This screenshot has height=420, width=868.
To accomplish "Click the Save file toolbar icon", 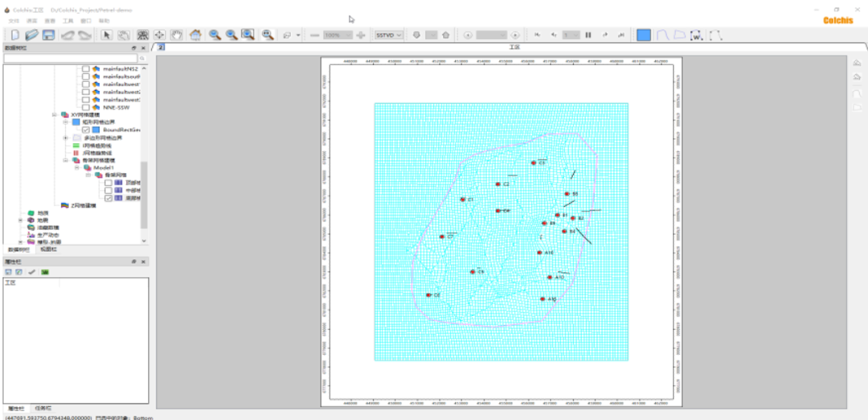I will click(x=48, y=35).
